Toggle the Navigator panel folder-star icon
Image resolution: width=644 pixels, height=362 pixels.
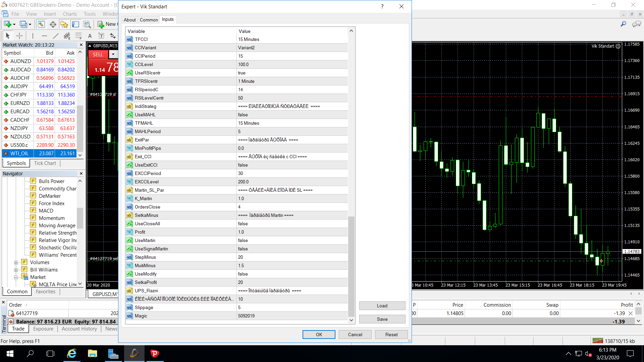[64, 24]
